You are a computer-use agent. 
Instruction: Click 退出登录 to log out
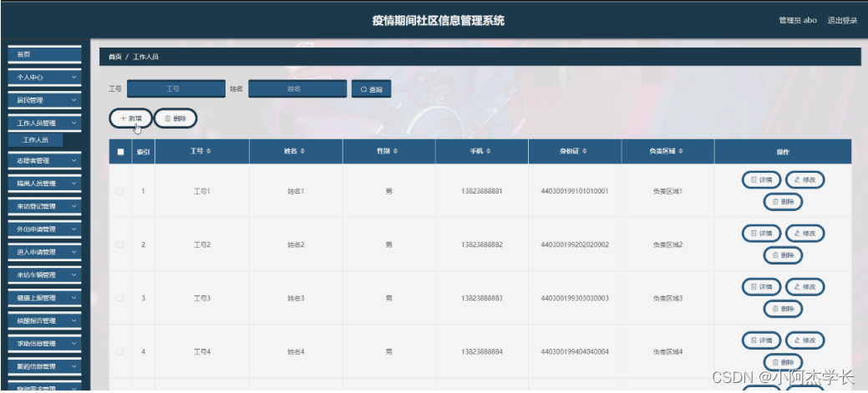(842, 21)
